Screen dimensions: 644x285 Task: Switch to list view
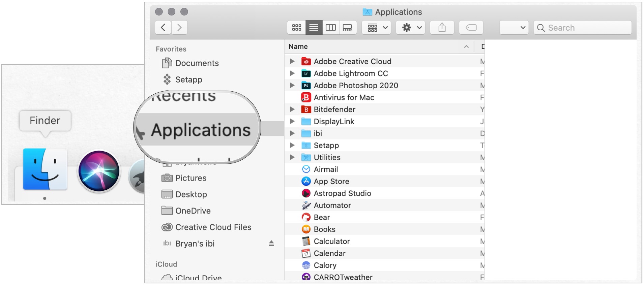(x=314, y=27)
